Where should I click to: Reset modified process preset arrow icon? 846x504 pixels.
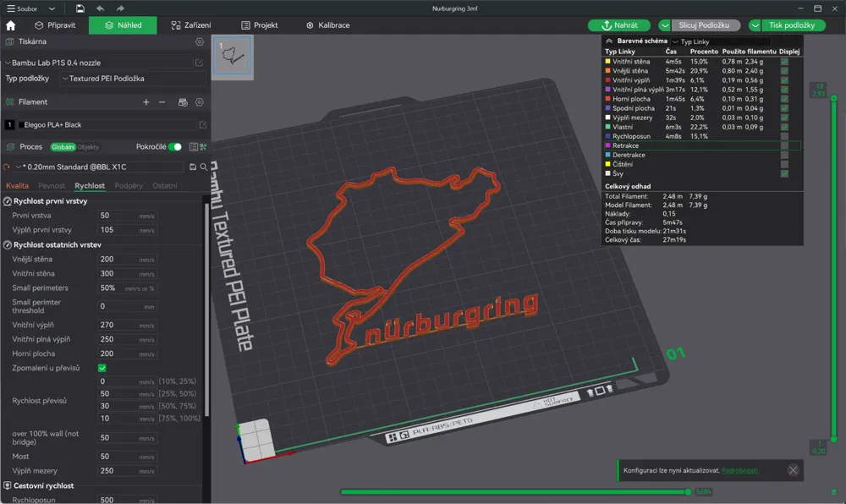tap(7, 167)
